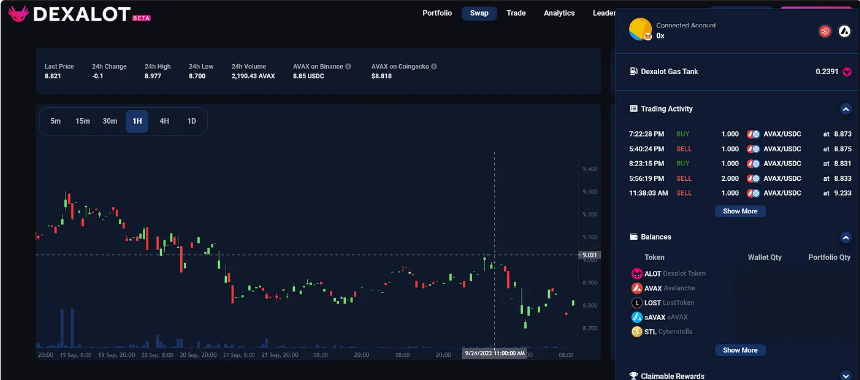Click the 24h Volume value 2,190.43 AVAX
Image resolution: width=860 pixels, height=380 pixels.
point(253,76)
